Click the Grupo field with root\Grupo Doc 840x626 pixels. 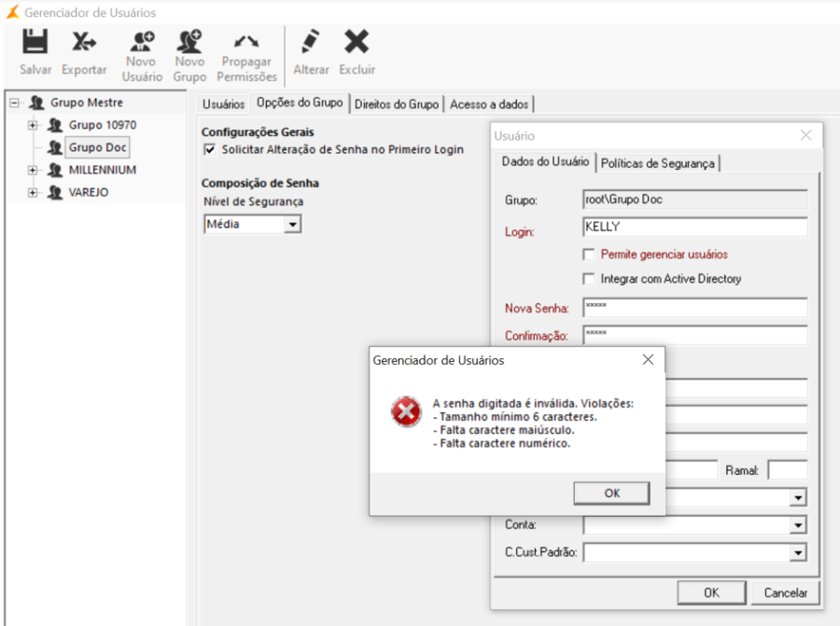[694, 200]
